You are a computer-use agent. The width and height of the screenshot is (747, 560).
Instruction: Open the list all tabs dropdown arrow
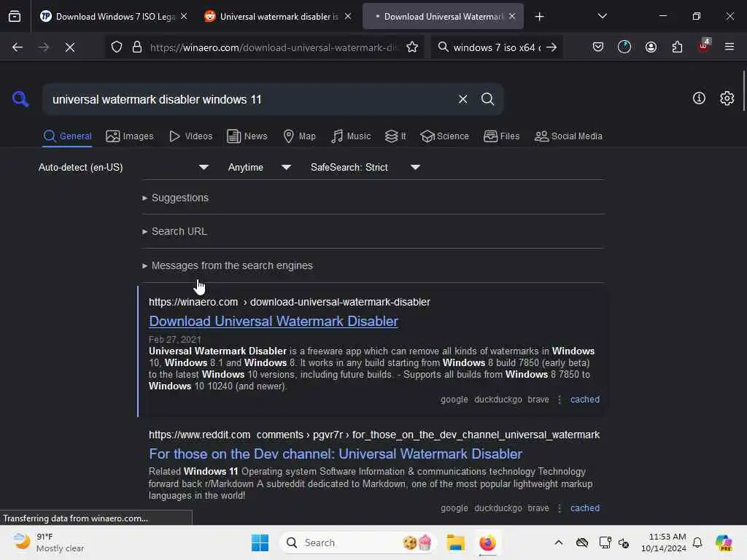click(x=602, y=16)
